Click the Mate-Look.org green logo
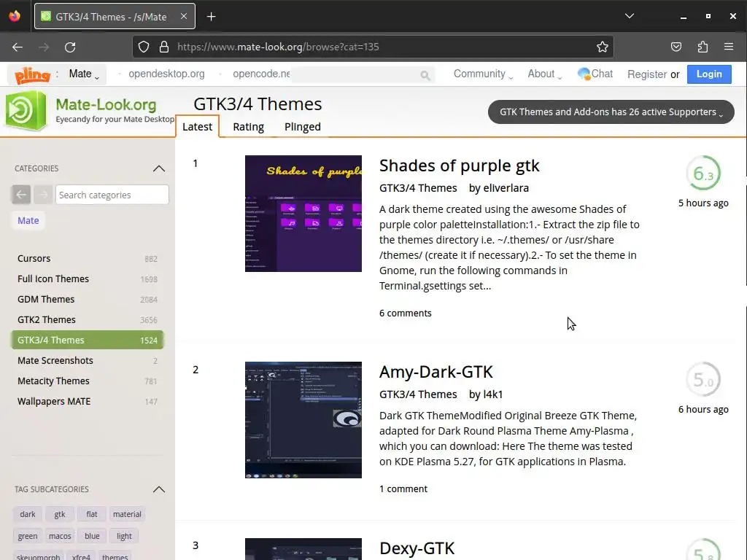The width and height of the screenshot is (747, 560). (26, 111)
